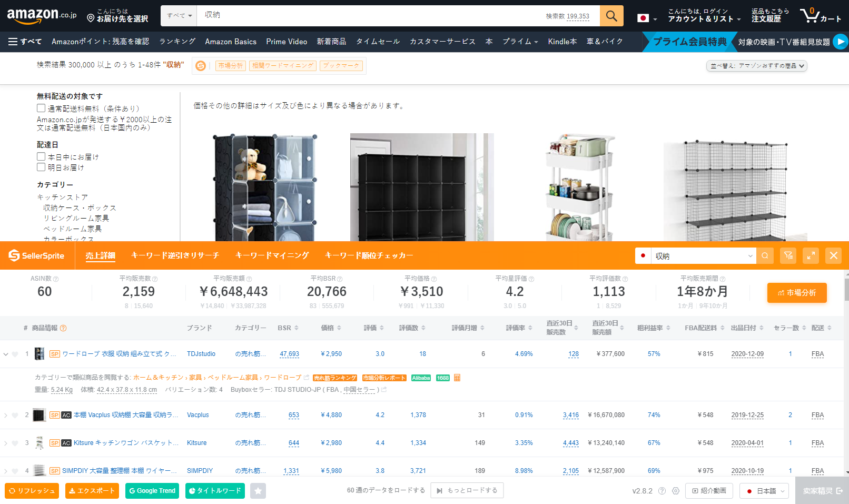Click the Amazon search input field
The width and height of the screenshot is (849, 504).
point(398,16)
